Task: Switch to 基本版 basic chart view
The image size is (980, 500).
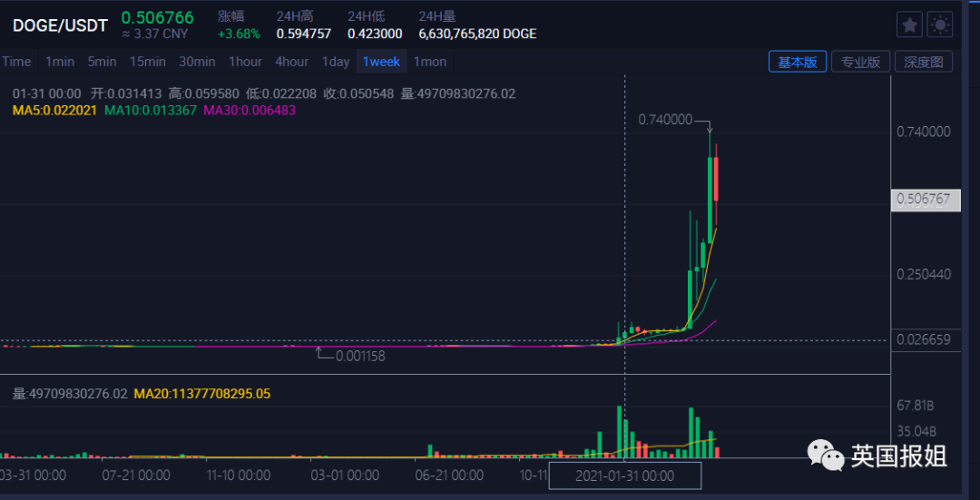Action: tap(798, 62)
